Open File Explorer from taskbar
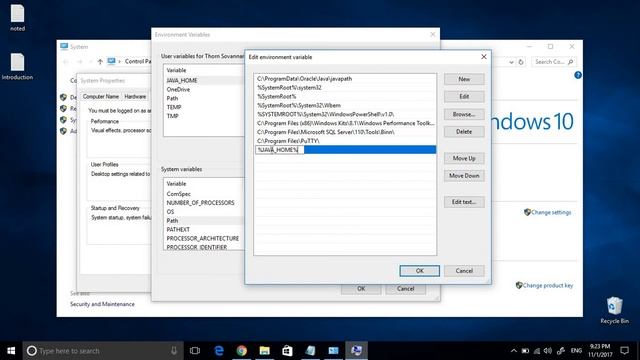Viewport: 640px width, 360px height. coord(264,351)
